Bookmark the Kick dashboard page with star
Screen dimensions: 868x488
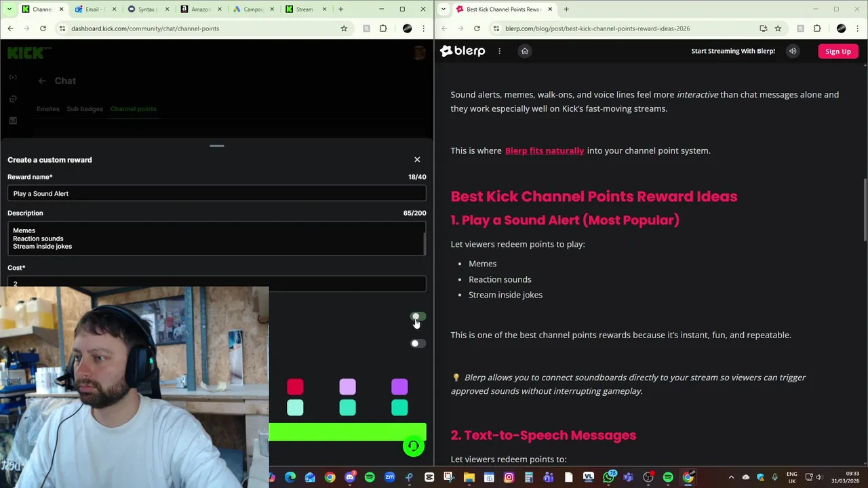coord(344,28)
